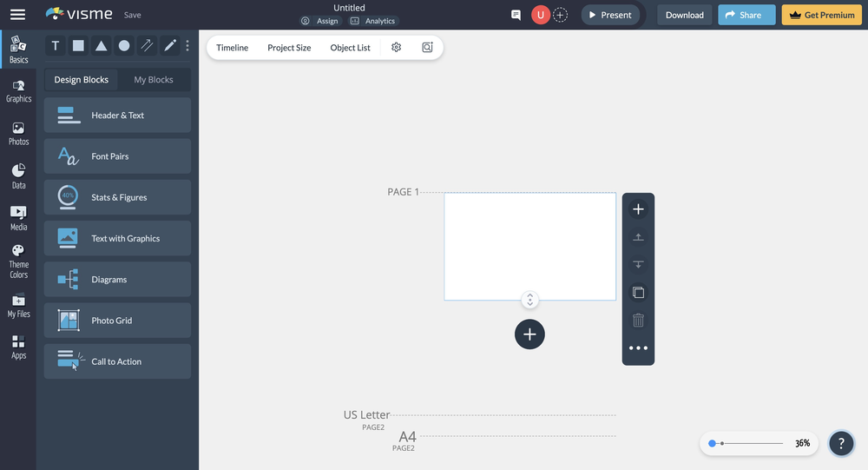The height and width of the screenshot is (470, 868).
Task: Edit the Untitled project title
Action: [x=349, y=8]
